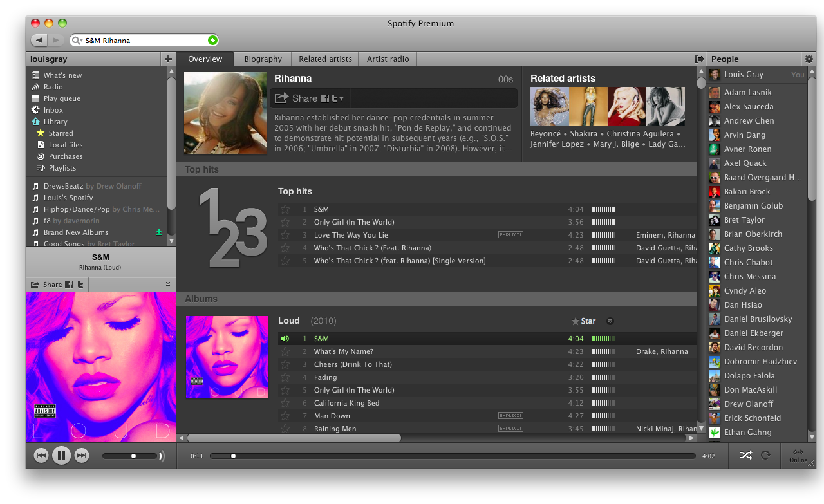Screen dimensions: 824x504
Task: Click the green download arrow on Brand New Albums
Action: coord(159,232)
